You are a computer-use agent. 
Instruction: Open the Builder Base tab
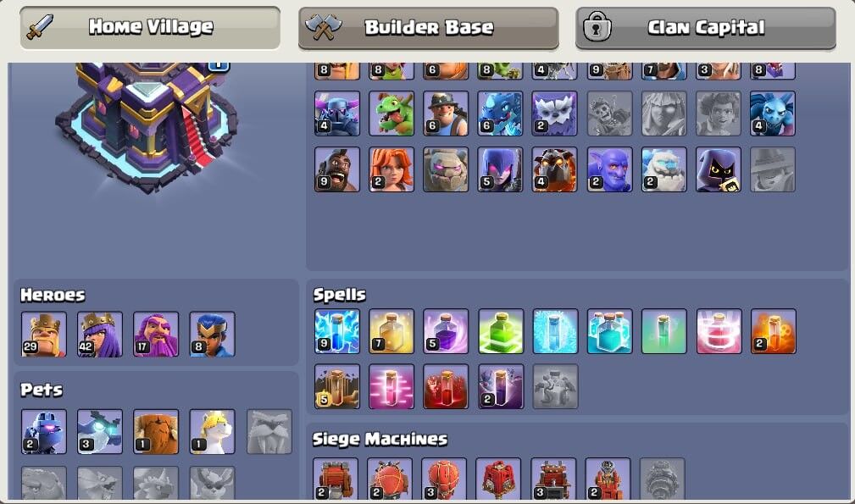[x=429, y=28]
